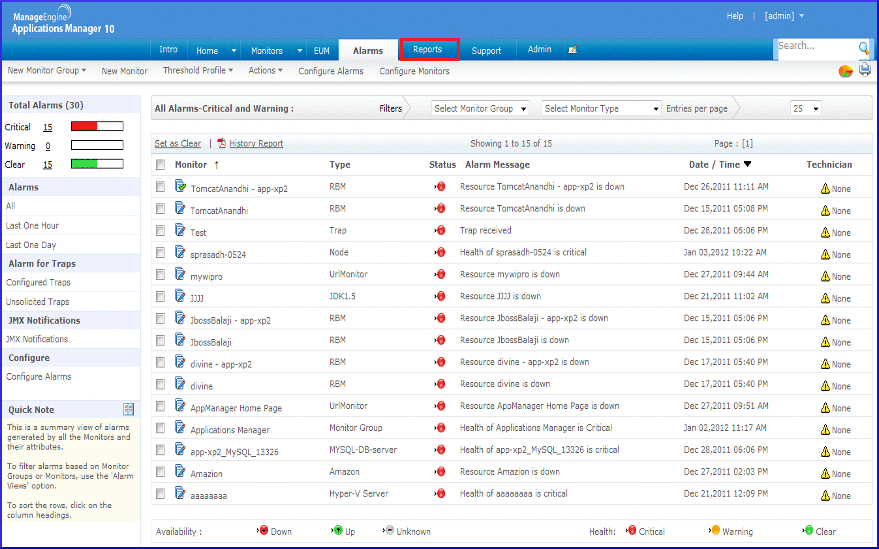Open the Quick Note toggle icon
Viewport: 879px width, 549px height.
pos(128,409)
